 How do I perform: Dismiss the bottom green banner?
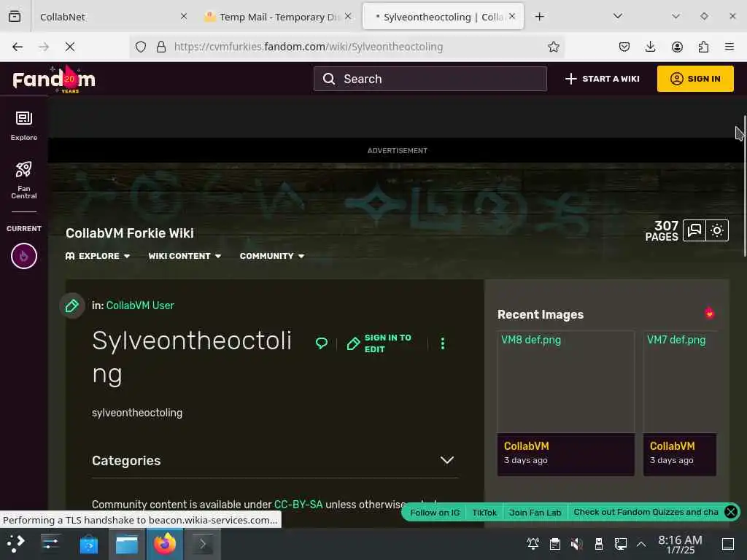tap(731, 512)
